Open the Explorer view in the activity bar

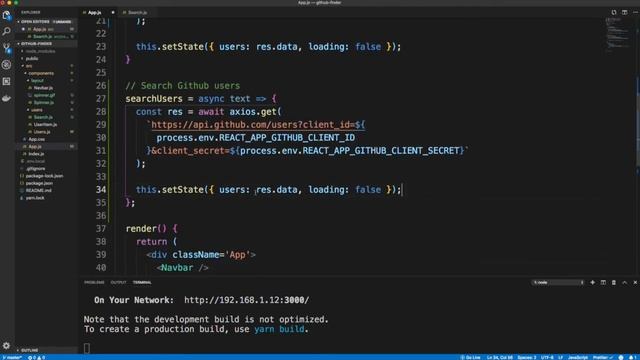click(x=7, y=16)
